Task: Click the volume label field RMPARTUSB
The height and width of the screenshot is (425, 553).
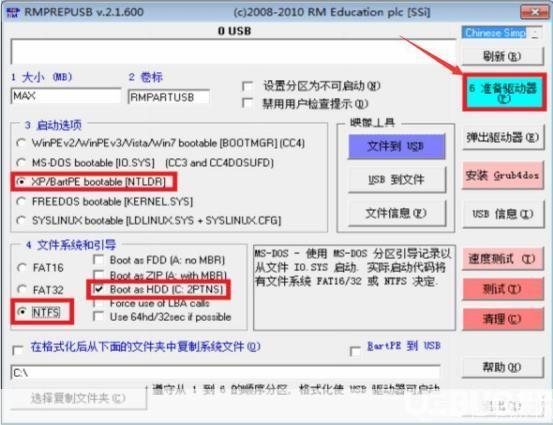Action: (x=169, y=97)
